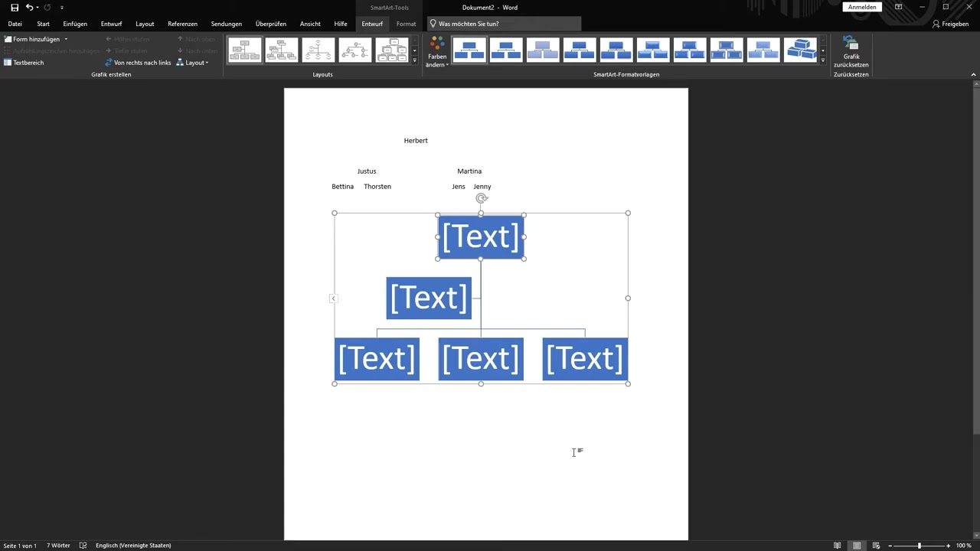The height and width of the screenshot is (551, 980).
Task: Click Form hinzufügen button
Action: click(32, 39)
